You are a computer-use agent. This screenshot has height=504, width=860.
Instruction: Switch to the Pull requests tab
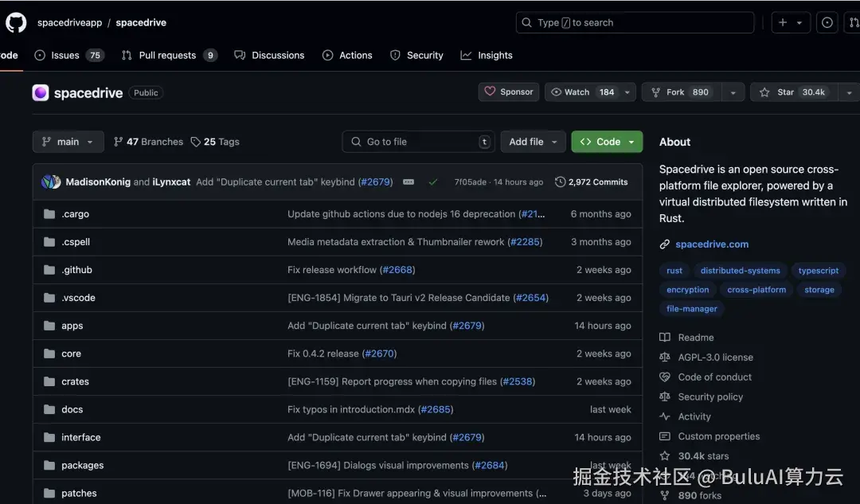[169, 55]
